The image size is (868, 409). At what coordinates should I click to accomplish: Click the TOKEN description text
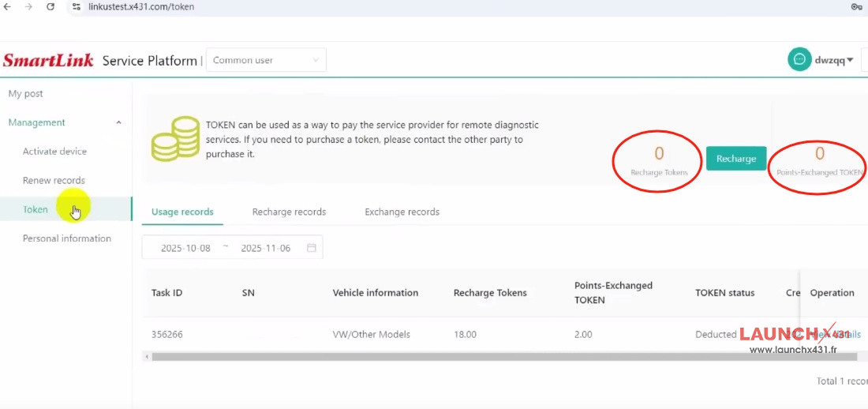click(372, 140)
